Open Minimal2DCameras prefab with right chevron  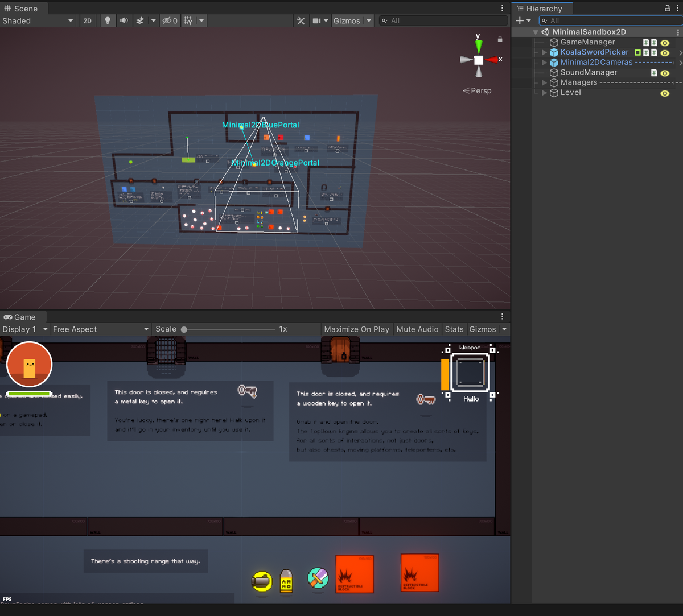pos(680,63)
